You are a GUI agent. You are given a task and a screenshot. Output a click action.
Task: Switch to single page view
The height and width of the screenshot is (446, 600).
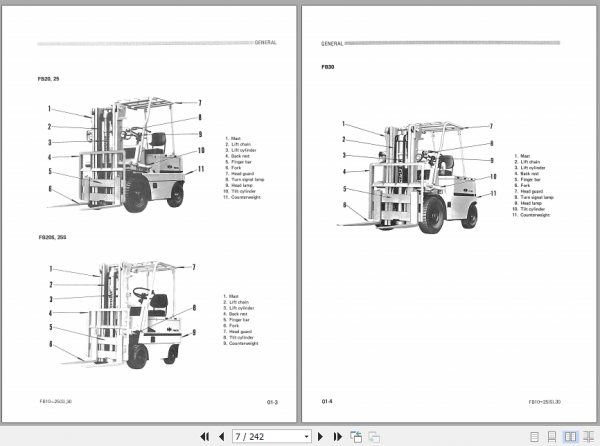click(535, 436)
